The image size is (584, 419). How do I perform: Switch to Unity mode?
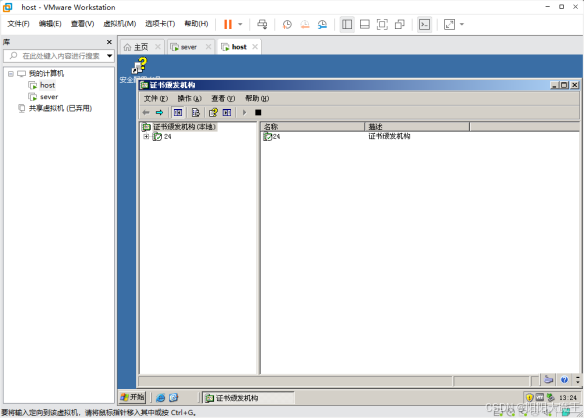pyautogui.click(x=400, y=25)
